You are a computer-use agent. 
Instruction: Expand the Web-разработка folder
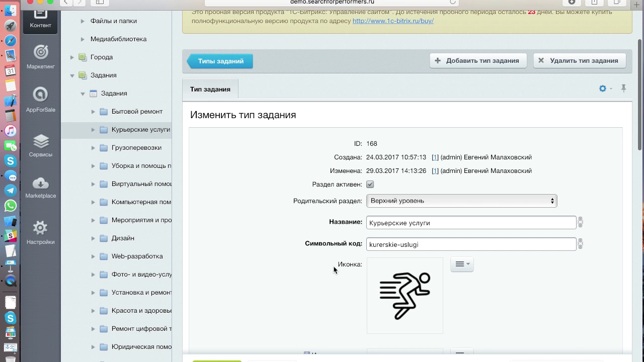coord(93,256)
